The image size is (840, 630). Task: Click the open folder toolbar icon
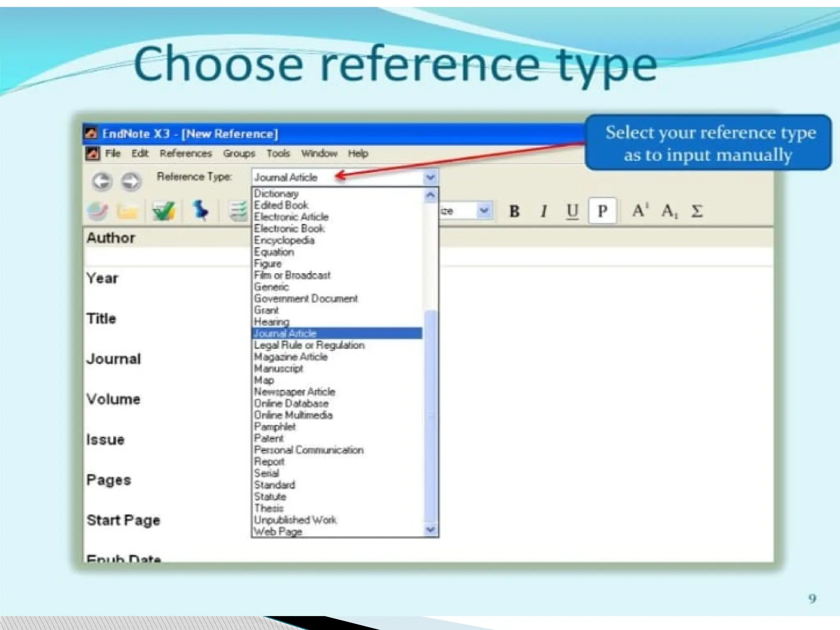pyautogui.click(x=128, y=212)
